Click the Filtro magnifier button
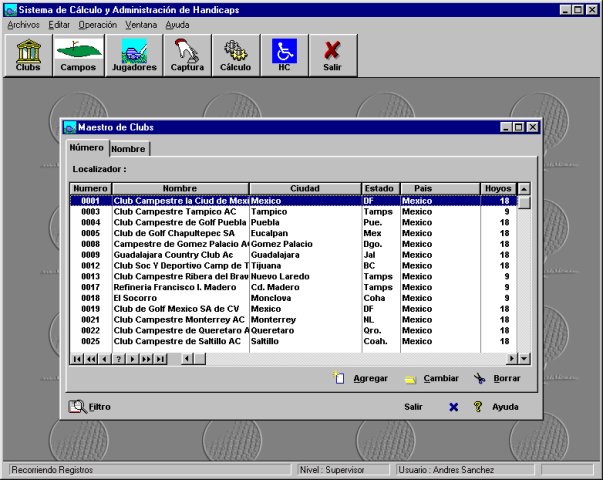This screenshot has height=480, width=603. pyautogui.click(x=90, y=407)
